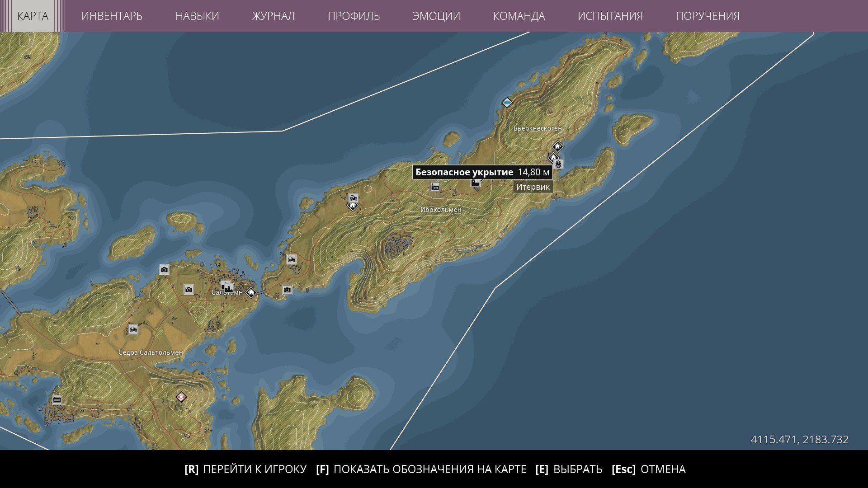Switch to the ИНВЕНТАРЬ tab
This screenshot has height=488, width=868.
(x=112, y=16)
